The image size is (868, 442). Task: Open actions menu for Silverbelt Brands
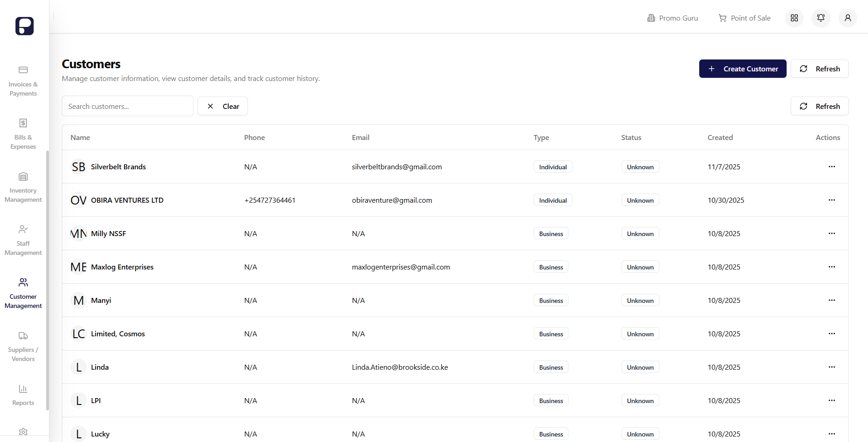tap(831, 167)
